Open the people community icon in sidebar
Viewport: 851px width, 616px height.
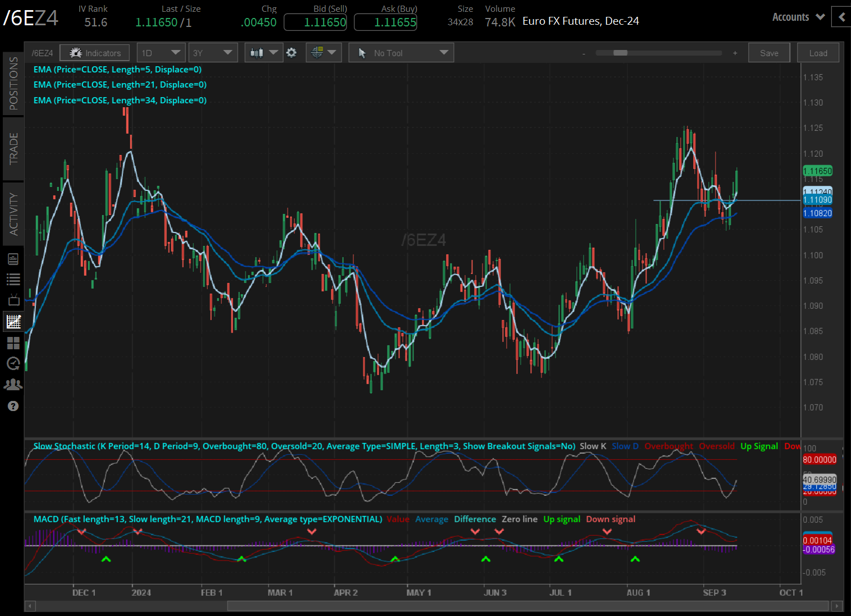coord(13,385)
